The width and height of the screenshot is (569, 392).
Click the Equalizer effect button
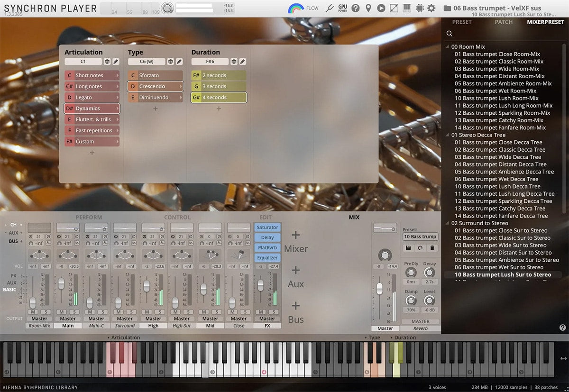coord(267,258)
